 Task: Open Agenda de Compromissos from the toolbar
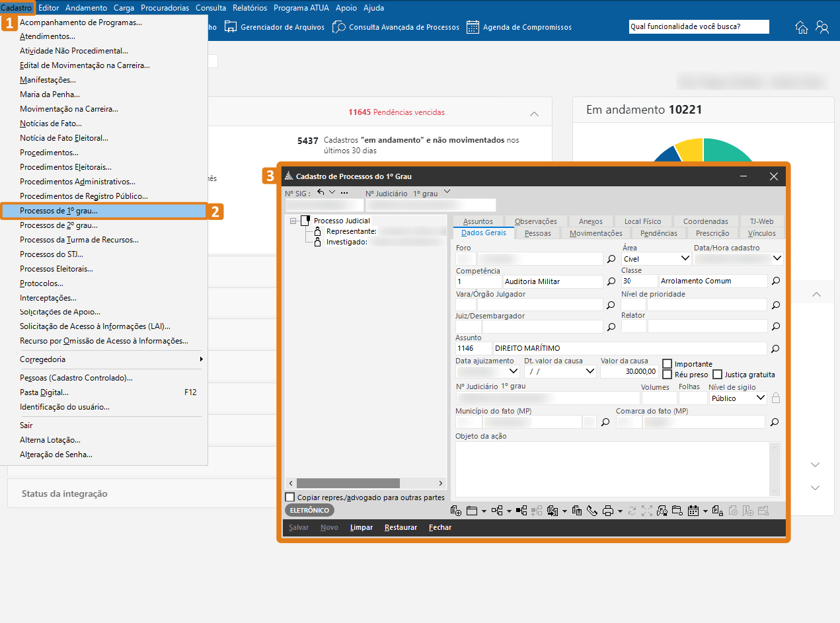[x=519, y=27]
